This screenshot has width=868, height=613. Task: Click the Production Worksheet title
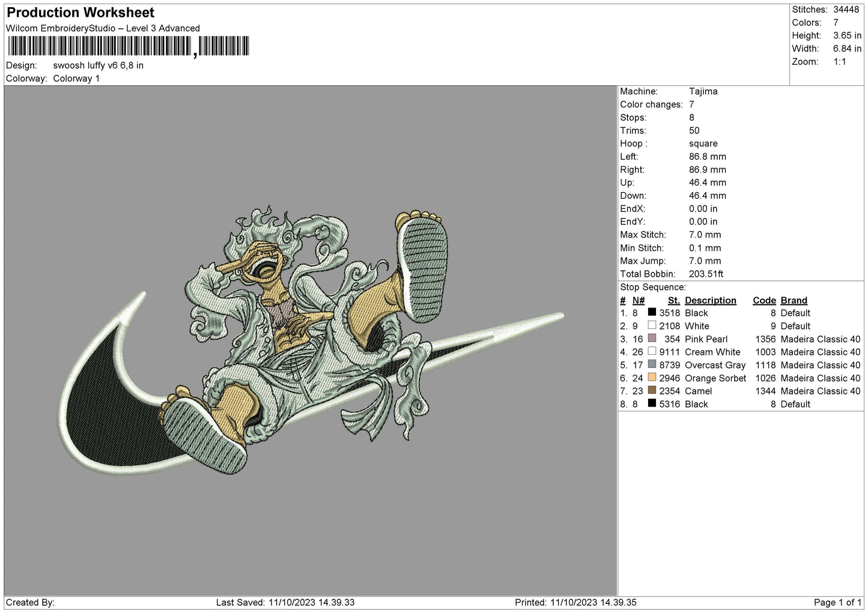click(80, 13)
